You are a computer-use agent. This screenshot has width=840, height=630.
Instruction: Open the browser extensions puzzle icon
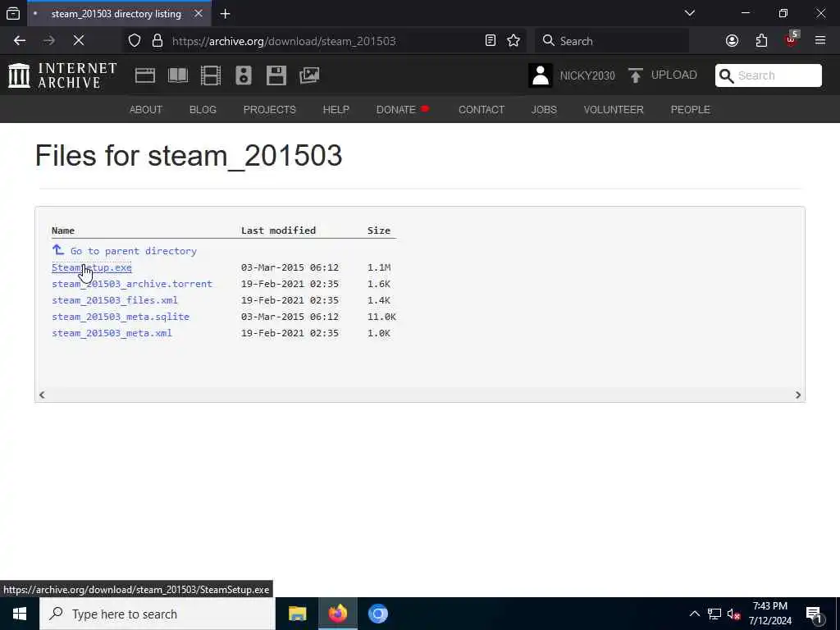coord(761,41)
